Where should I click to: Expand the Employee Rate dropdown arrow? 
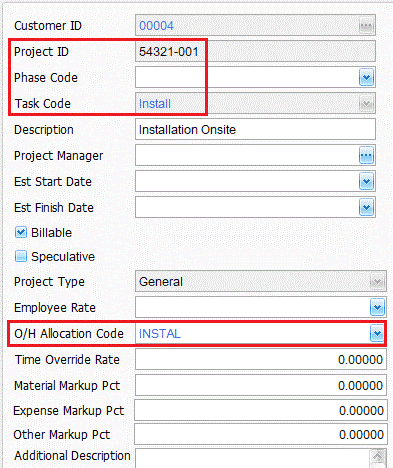point(377,308)
